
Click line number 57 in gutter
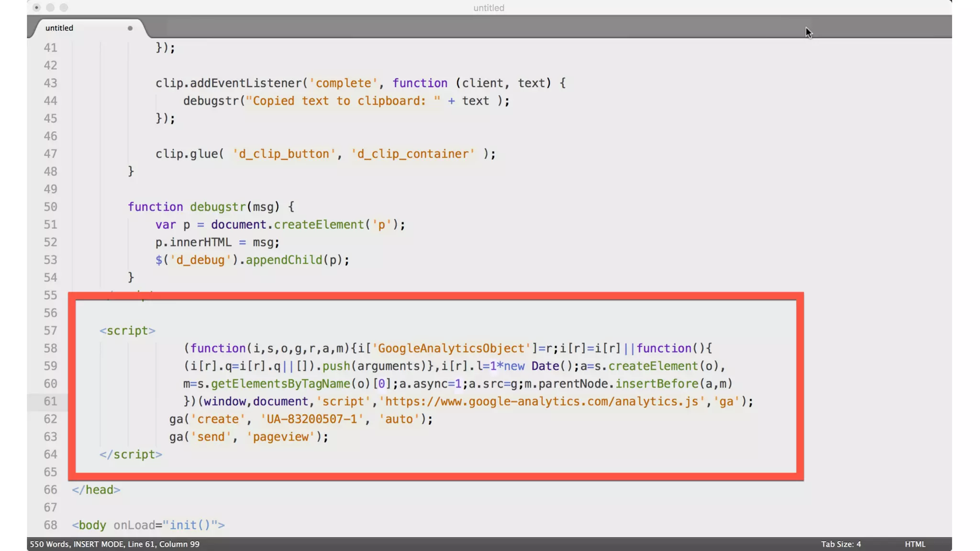(x=50, y=331)
